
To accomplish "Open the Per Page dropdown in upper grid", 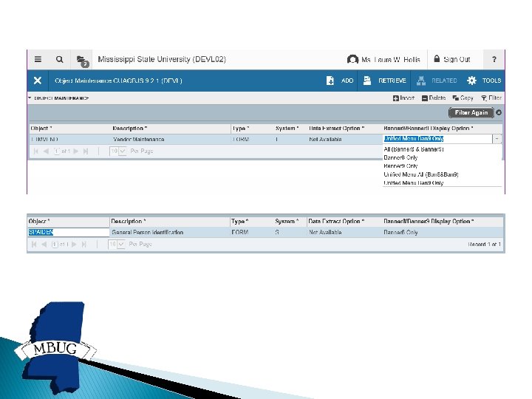I will [x=117, y=151].
